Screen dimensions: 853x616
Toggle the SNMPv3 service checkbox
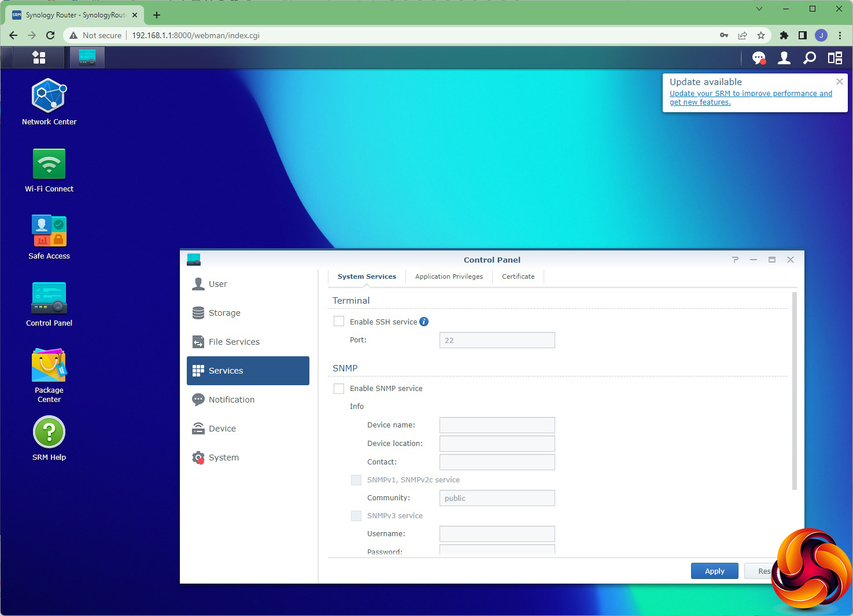(356, 516)
